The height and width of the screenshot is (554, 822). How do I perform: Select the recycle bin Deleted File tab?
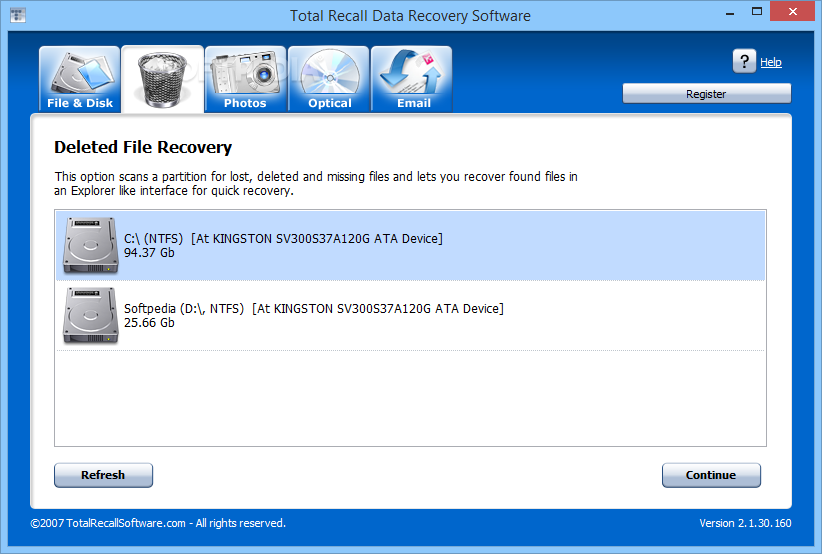click(163, 79)
